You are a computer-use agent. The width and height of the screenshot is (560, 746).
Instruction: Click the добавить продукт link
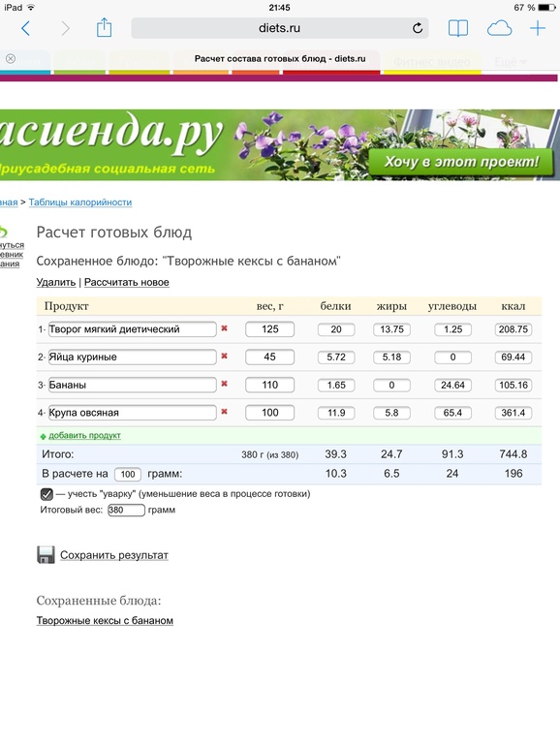click(84, 435)
